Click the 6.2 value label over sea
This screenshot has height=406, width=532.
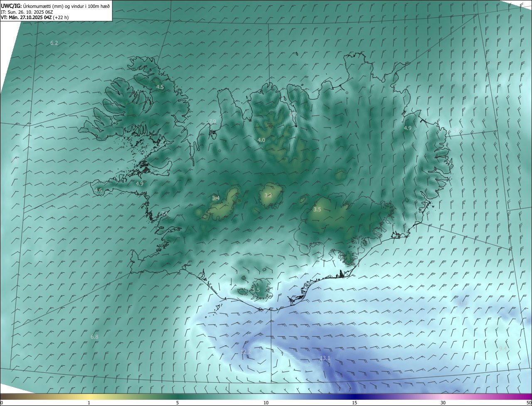point(54,43)
